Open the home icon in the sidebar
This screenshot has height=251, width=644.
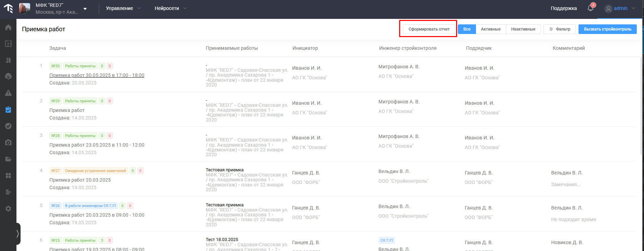8,27
